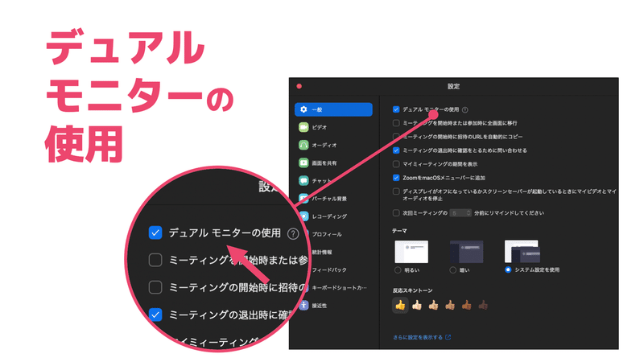Viewport: 644px width, 362px height.
Task: Close the 設定 window with red button
Action: (299, 86)
